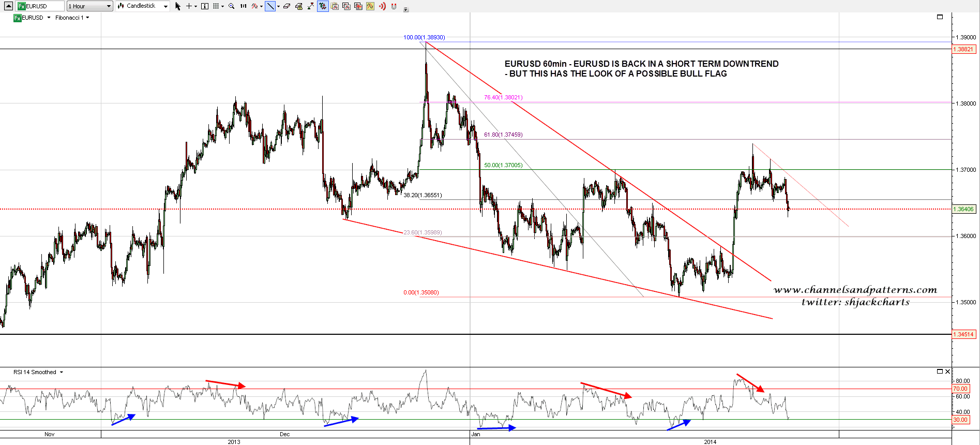Click the collapse toolbar up-arrow button
This screenshot has width=980, height=445.
pos(8,6)
